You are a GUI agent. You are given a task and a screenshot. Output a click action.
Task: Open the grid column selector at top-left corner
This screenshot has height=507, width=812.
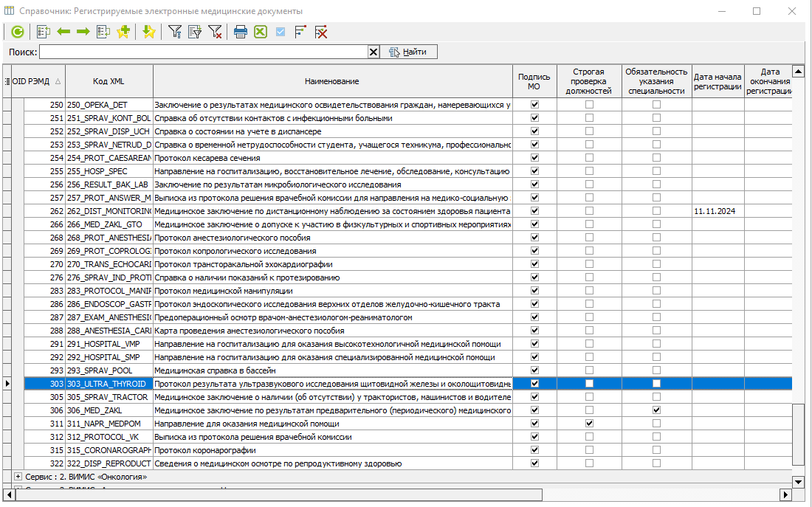[7, 81]
